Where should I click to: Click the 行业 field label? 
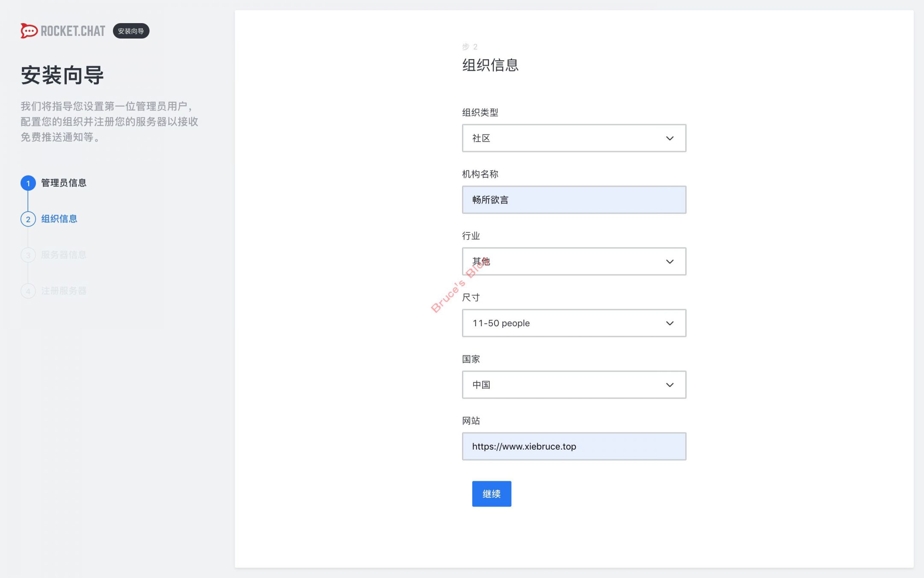[x=471, y=236]
